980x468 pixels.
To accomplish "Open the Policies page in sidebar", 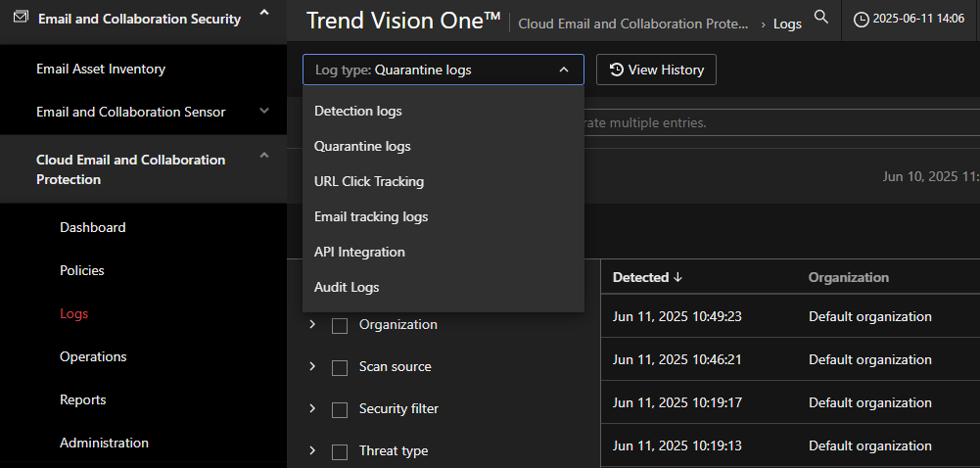I will (82, 270).
